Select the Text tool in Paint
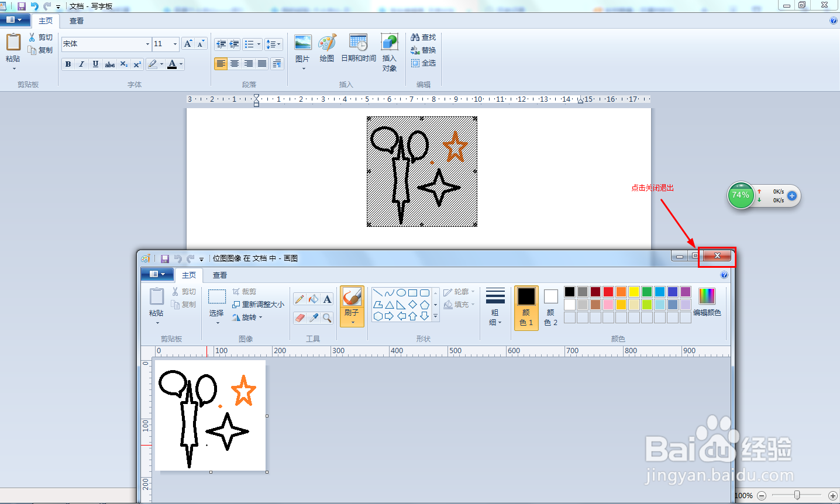The height and width of the screenshot is (504, 840). tap(327, 299)
